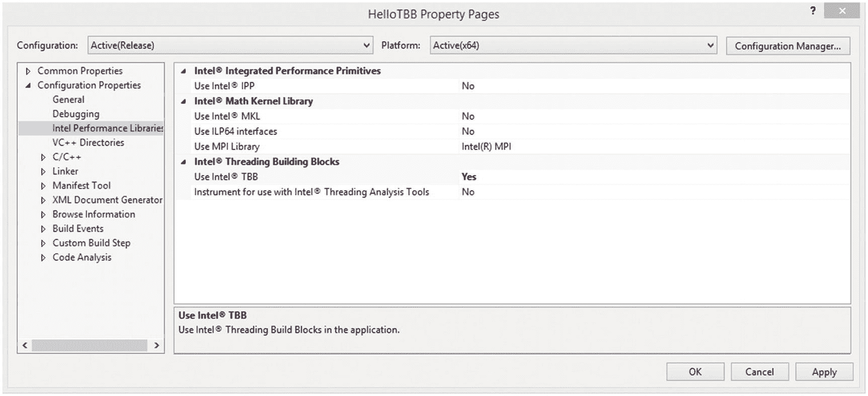
Task: Expand the XML Document Generator node arrow
Action: [x=43, y=200]
